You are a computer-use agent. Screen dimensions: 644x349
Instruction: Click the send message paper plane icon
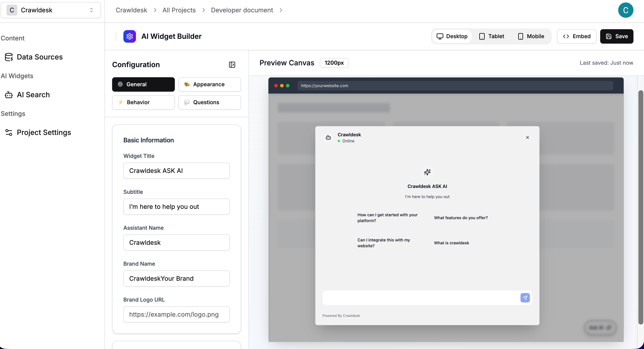525,298
